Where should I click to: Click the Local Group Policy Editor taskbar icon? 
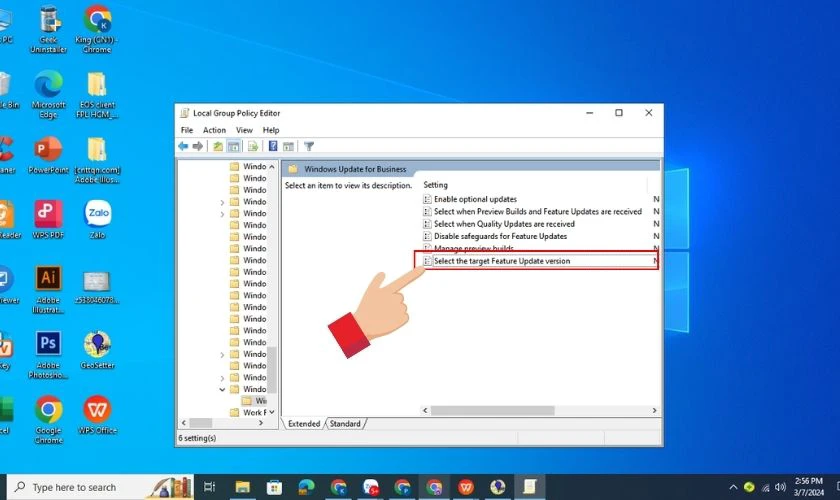pos(530,487)
